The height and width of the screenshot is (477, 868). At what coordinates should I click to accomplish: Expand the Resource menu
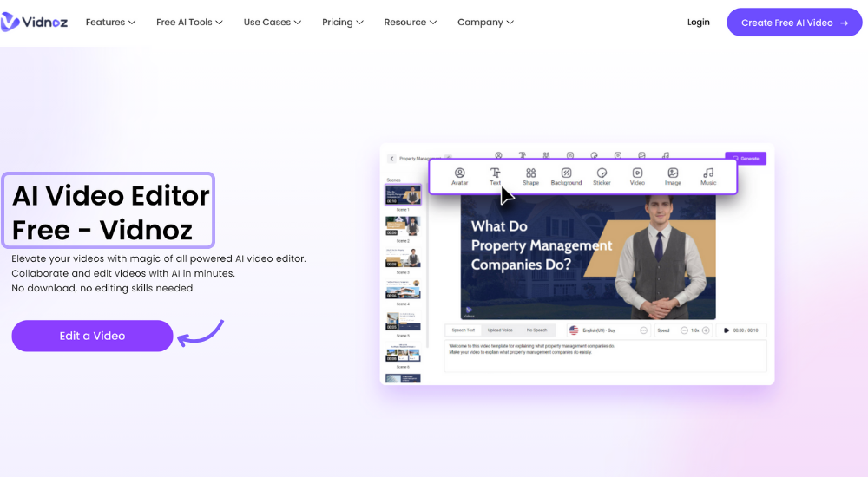coord(411,23)
